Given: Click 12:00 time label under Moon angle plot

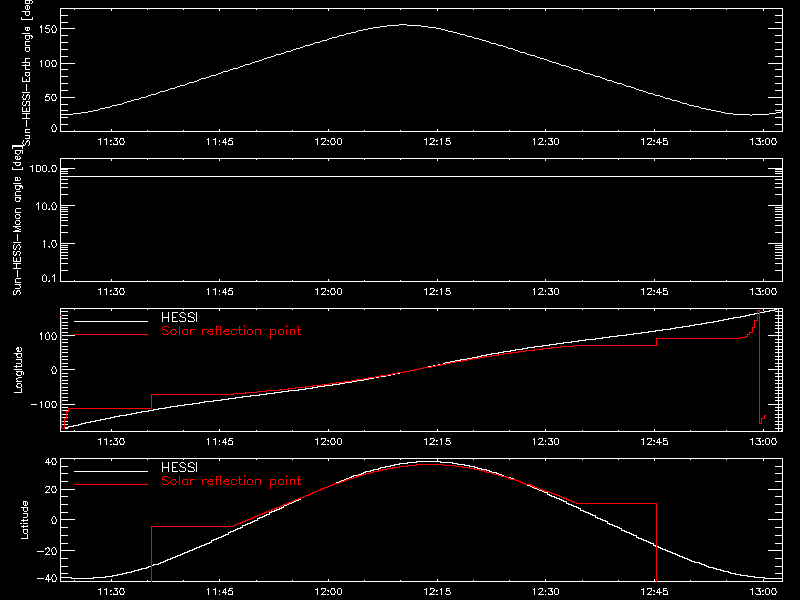Looking at the screenshot, I should (329, 292).
